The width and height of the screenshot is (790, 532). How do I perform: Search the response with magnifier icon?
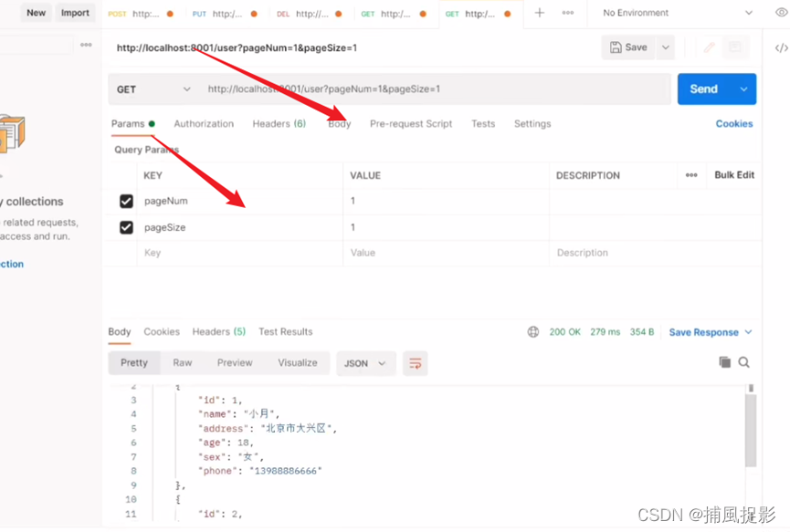(744, 362)
